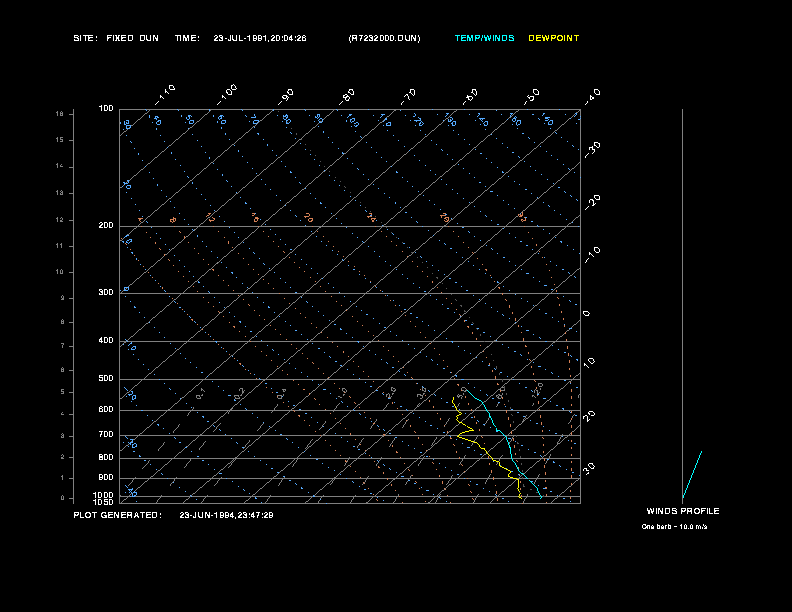Screen dimensions: 792x612
Task: Select the 200 pressure level label
Action: pyautogui.click(x=106, y=226)
